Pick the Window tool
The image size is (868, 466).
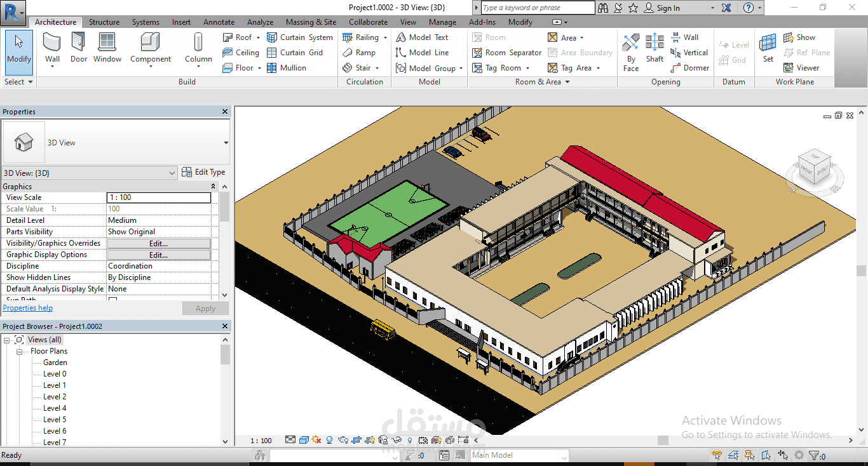point(107,50)
